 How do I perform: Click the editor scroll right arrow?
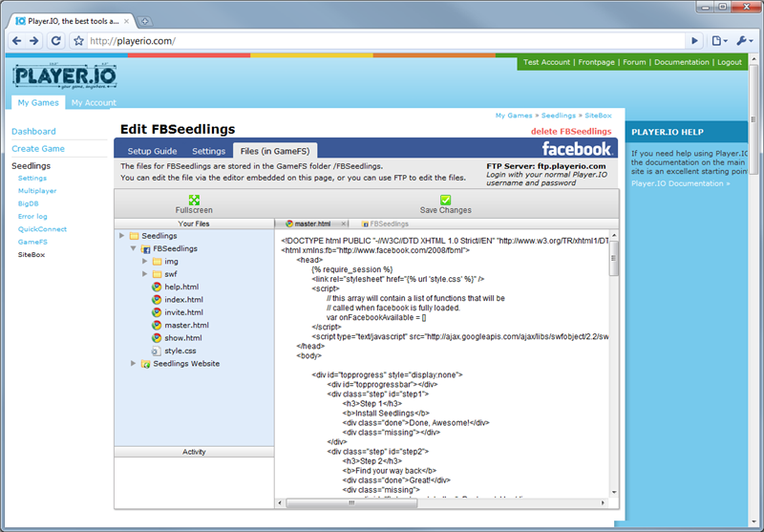(604, 502)
